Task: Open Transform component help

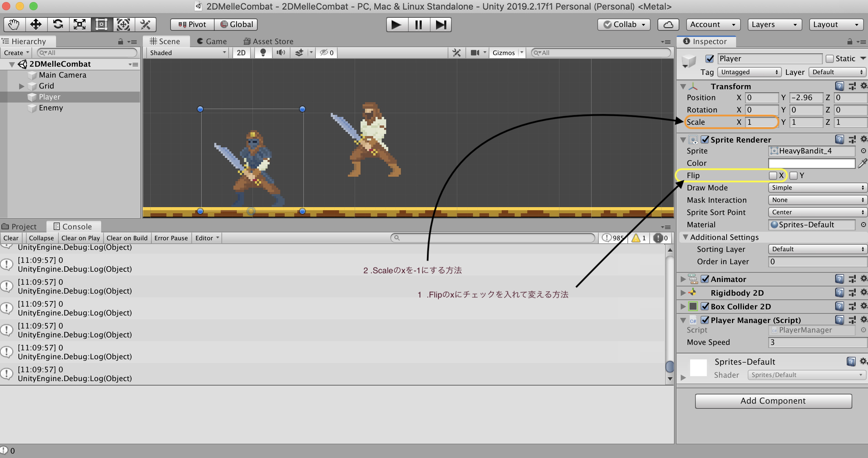Action: [x=839, y=86]
